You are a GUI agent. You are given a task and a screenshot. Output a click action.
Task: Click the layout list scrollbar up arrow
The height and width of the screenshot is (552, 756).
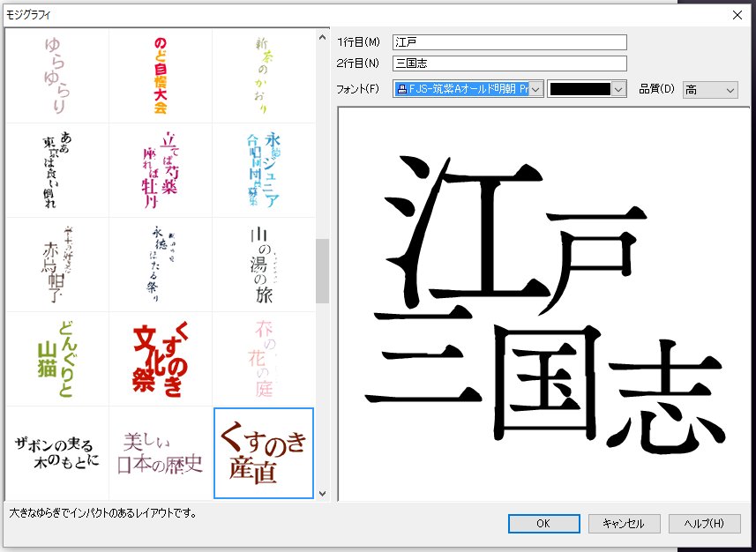point(319,35)
